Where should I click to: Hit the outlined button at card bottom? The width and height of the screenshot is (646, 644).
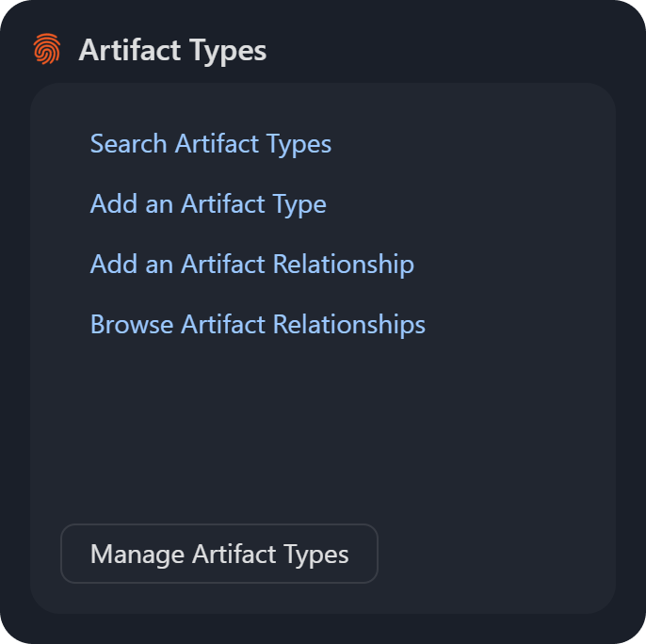219,554
